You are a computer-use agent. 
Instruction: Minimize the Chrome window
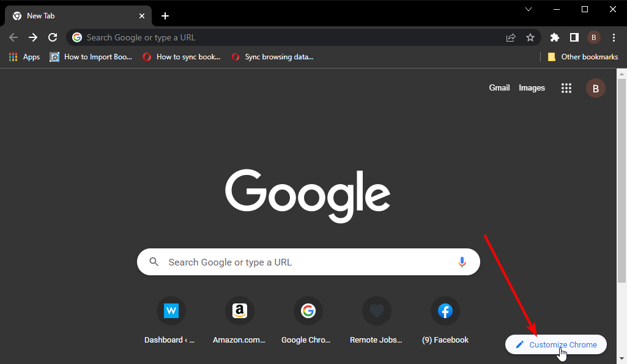(x=557, y=9)
